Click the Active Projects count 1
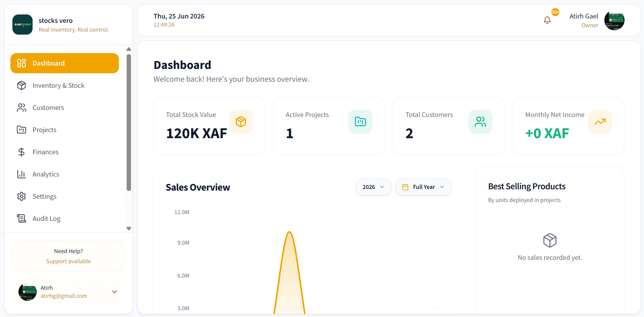Screen dimensions: 644x317 290,133
